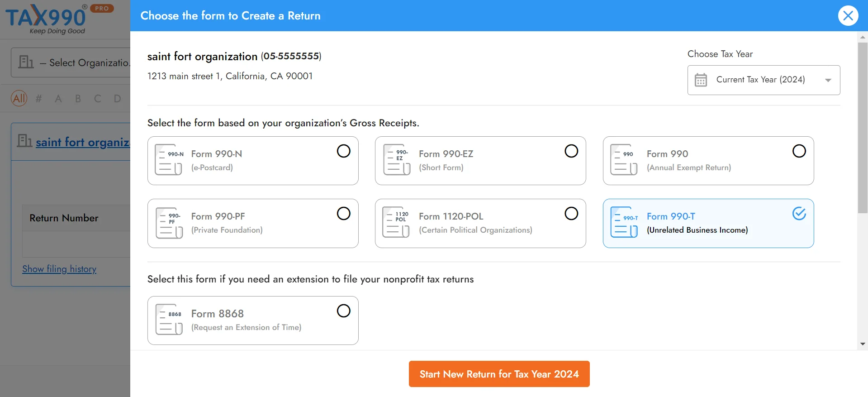This screenshot has height=397, width=868.
Task: Click the Form 8868 document icon
Action: [169, 320]
